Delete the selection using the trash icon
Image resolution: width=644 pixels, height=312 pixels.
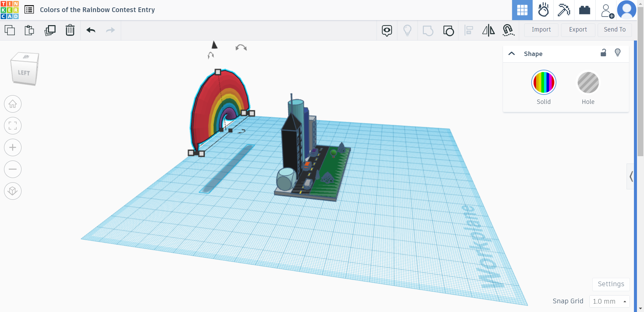[70, 30]
